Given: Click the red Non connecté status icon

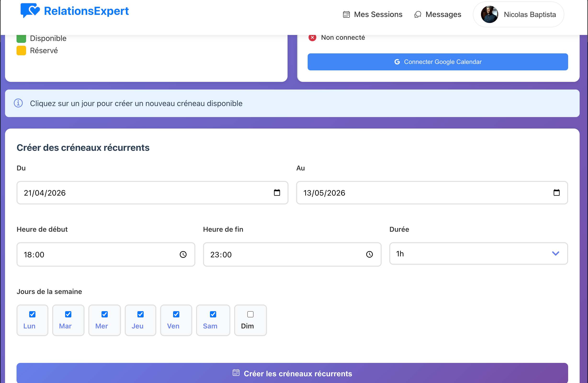Looking at the screenshot, I should (x=312, y=38).
